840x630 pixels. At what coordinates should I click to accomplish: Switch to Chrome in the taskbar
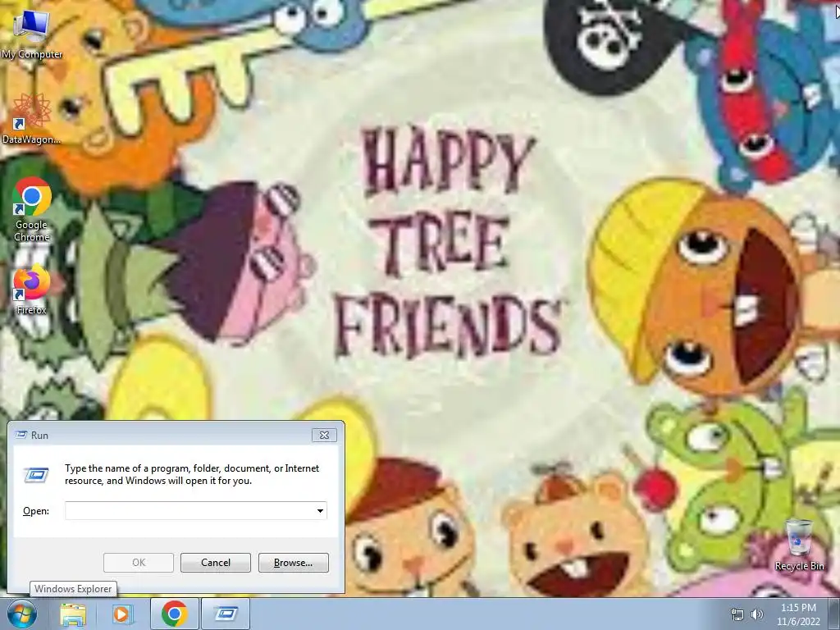coord(175,614)
